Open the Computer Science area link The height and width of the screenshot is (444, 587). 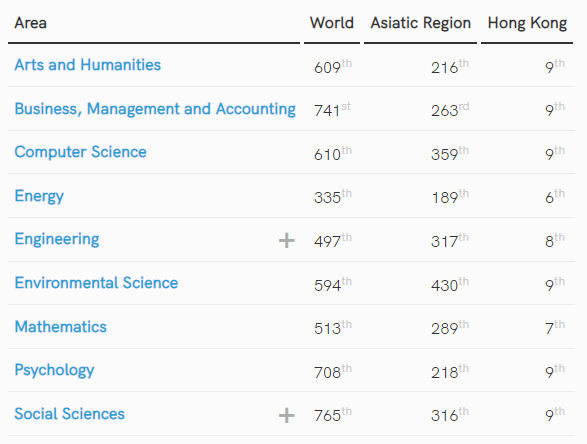80,152
